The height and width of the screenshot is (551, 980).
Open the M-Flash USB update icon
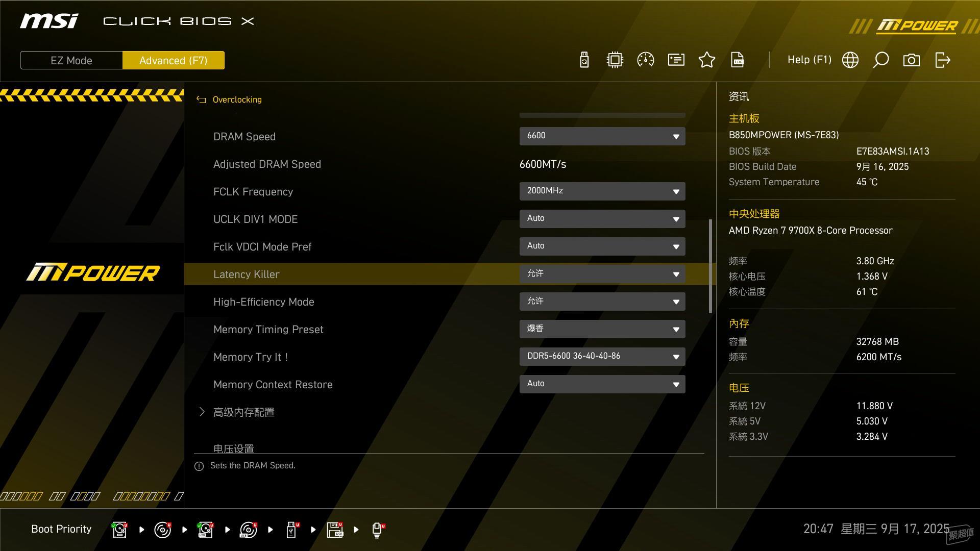pyautogui.click(x=584, y=60)
